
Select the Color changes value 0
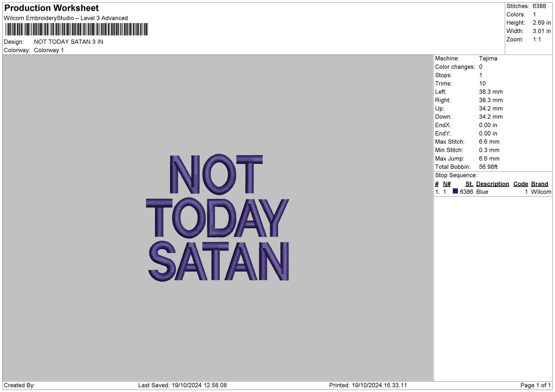(480, 67)
